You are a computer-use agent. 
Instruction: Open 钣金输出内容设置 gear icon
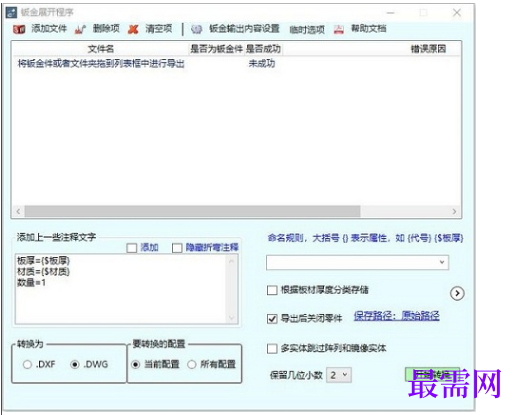[197, 30]
